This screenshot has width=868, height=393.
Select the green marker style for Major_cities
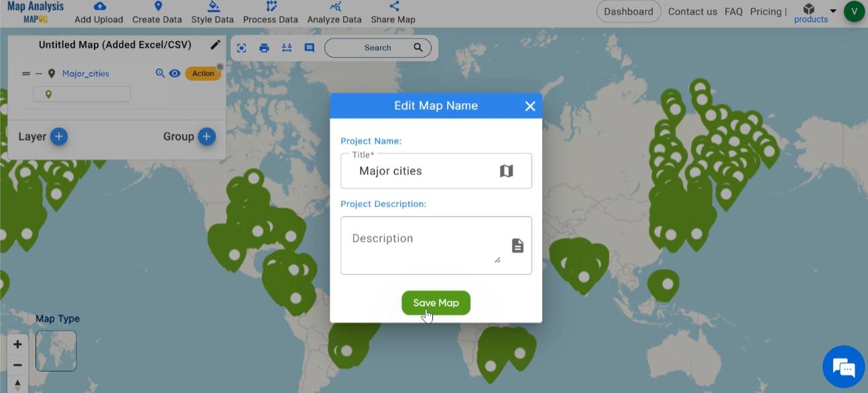47,94
